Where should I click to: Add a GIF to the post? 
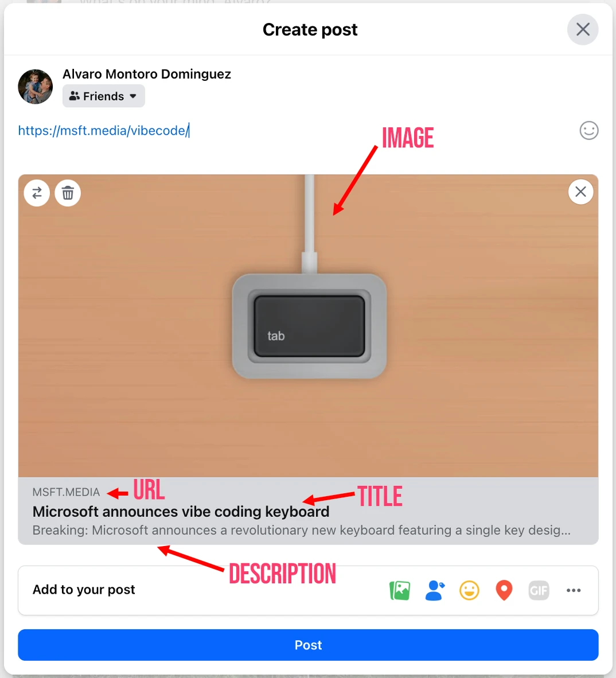pos(539,590)
